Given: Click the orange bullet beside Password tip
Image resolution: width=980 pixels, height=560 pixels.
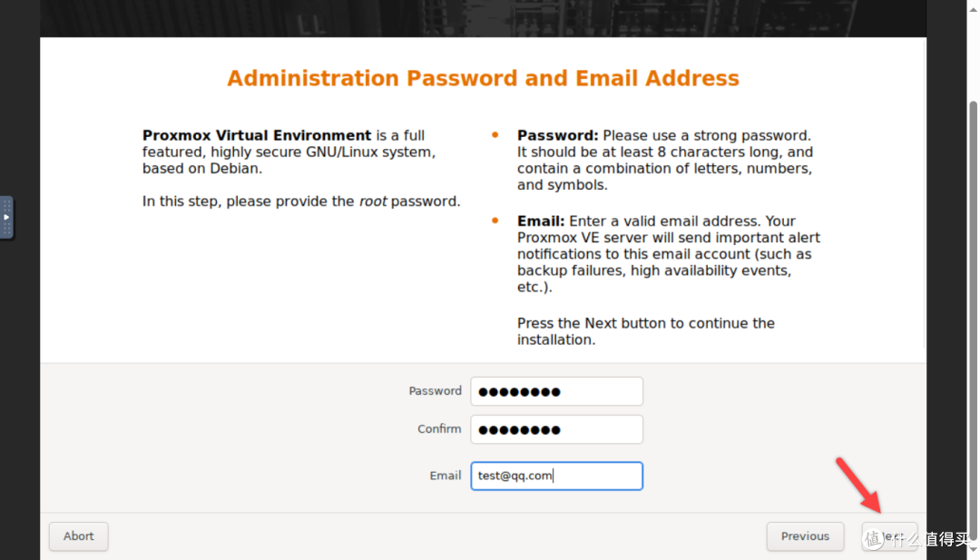Looking at the screenshot, I should [x=495, y=135].
